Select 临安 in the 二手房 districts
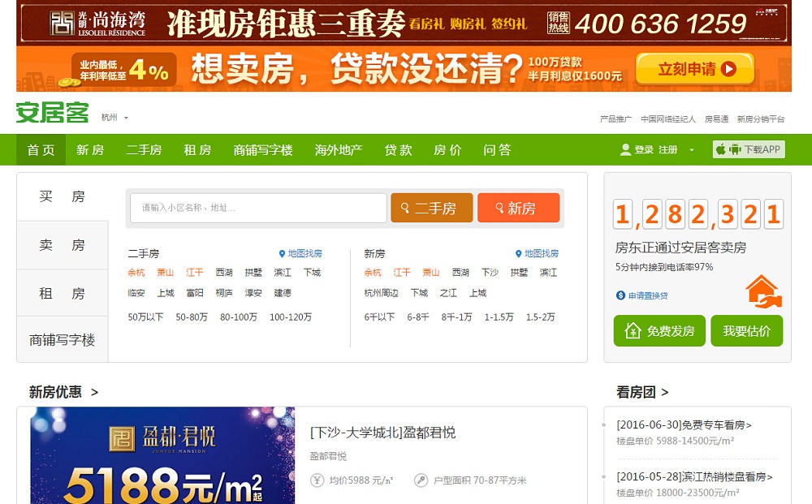Screen dimensions: 812x504 pyautogui.click(x=136, y=293)
